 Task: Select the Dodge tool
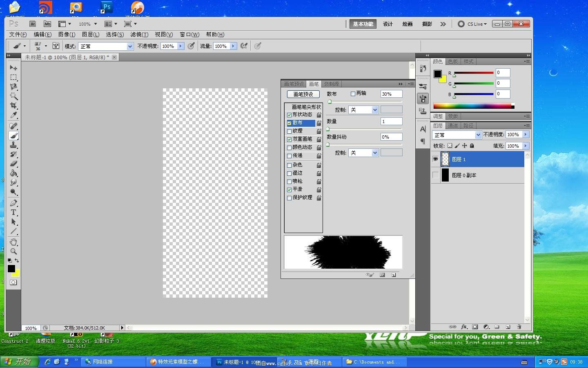13,192
